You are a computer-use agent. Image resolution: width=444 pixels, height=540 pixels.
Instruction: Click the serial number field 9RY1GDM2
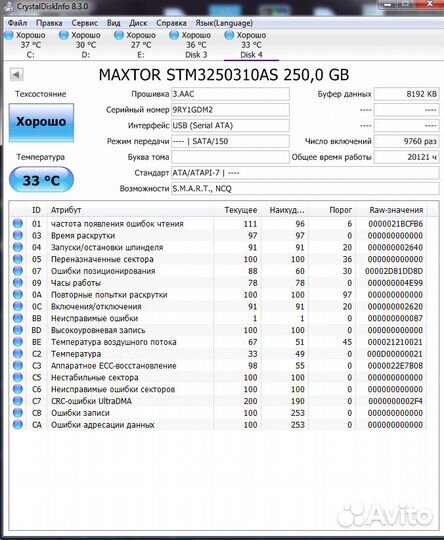pos(230,110)
